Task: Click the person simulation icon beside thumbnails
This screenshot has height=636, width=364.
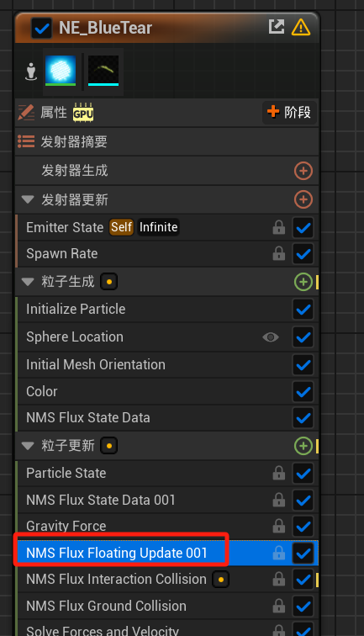Action: click(x=31, y=72)
